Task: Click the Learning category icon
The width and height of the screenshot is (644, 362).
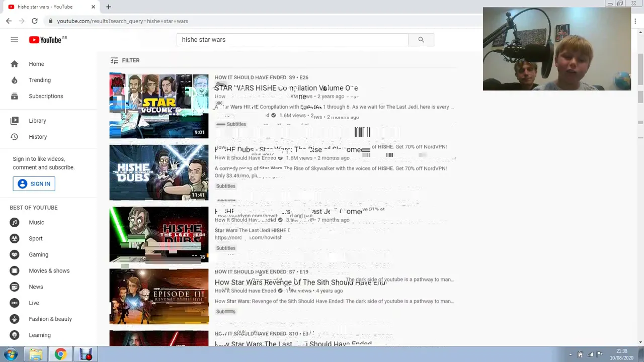Action: coord(14,335)
